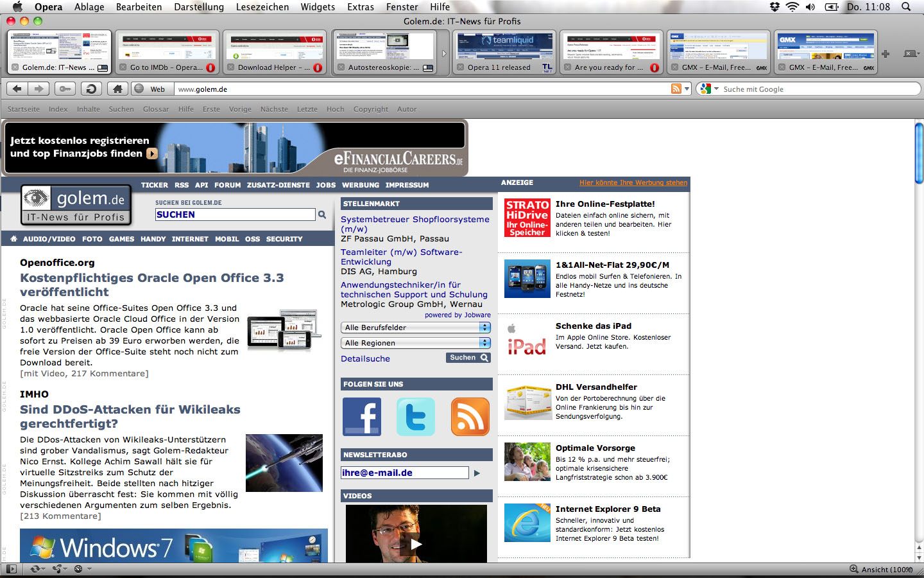This screenshot has height=578, width=924.
Task: Open the Alle Berufsfelder dropdown
Action: (416, 328)
